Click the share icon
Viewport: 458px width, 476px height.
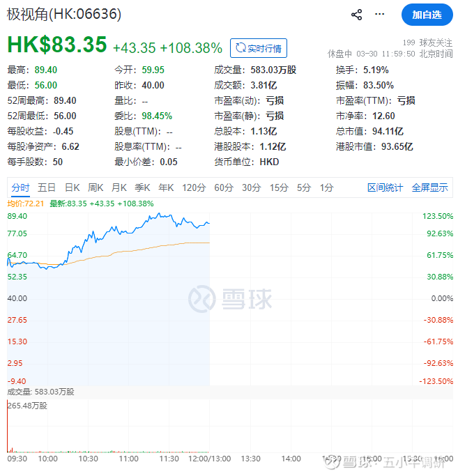[x=356, y=15]
